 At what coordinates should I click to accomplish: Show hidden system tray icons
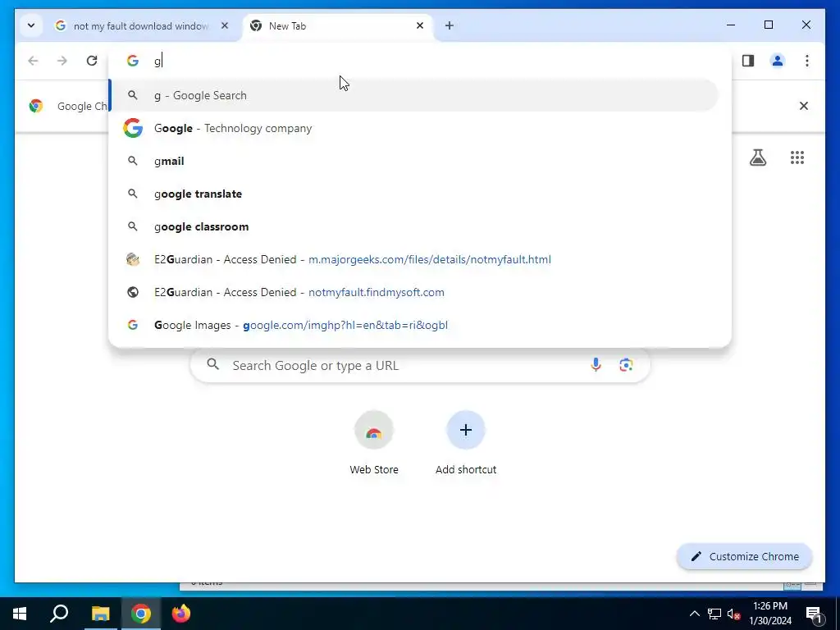tap(694, 614)
